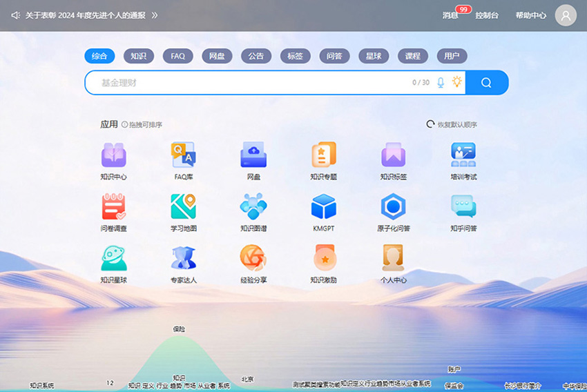Open the 专家达人 app icon
Viewport: 587px width, 392px height.
click(x=184, y=257)
